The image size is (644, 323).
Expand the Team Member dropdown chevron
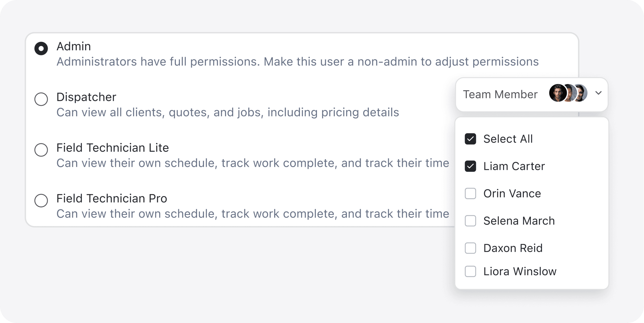pos(598,93)
